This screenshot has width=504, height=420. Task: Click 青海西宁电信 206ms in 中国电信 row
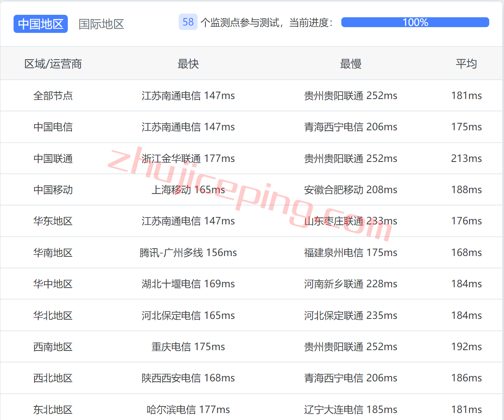(351, 127)
